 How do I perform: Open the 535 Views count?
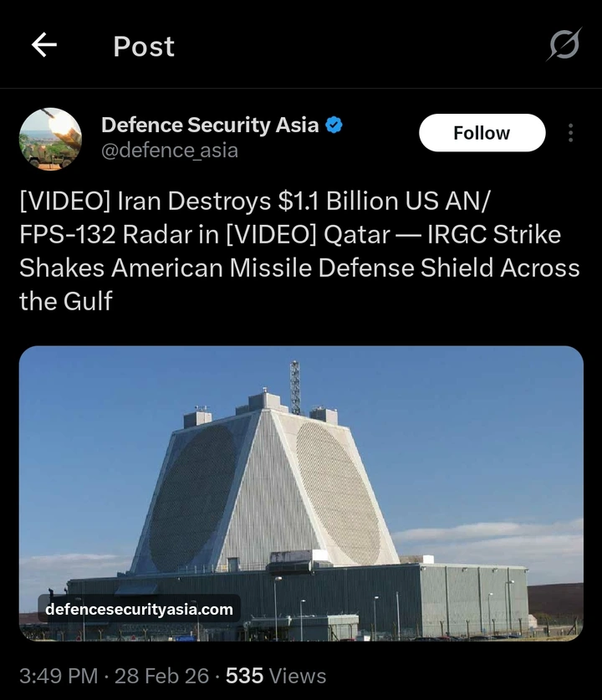276,676
